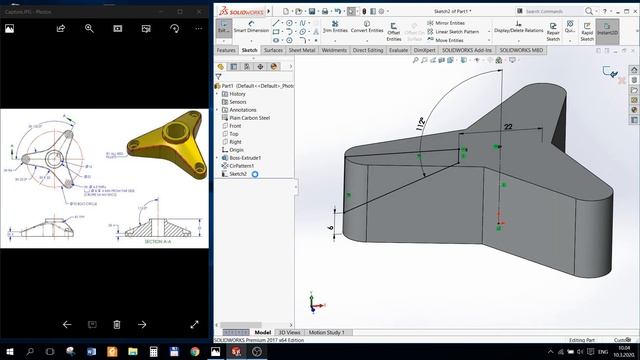Viewport: 640px width, 360px height.
Task: Click the Photos app zoom icon
Action: (x=89, y=28)
